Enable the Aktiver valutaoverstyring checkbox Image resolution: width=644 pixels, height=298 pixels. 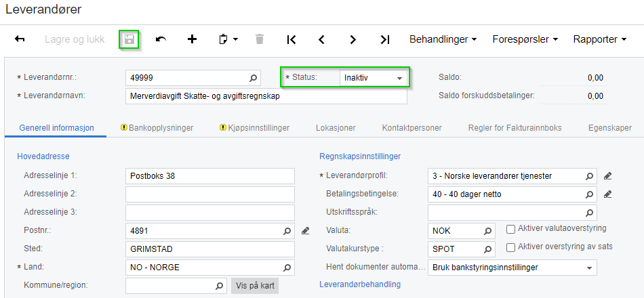511,229
